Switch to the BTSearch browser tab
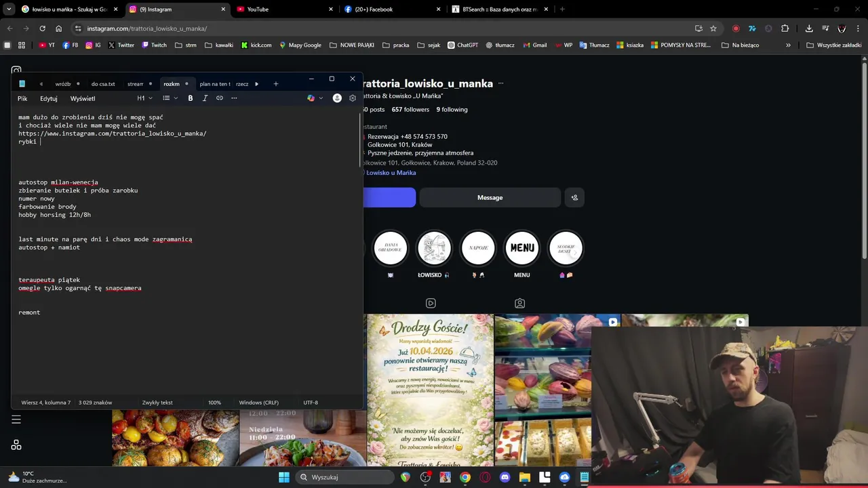This screenshot has width=868, height=488. point(499,9)
